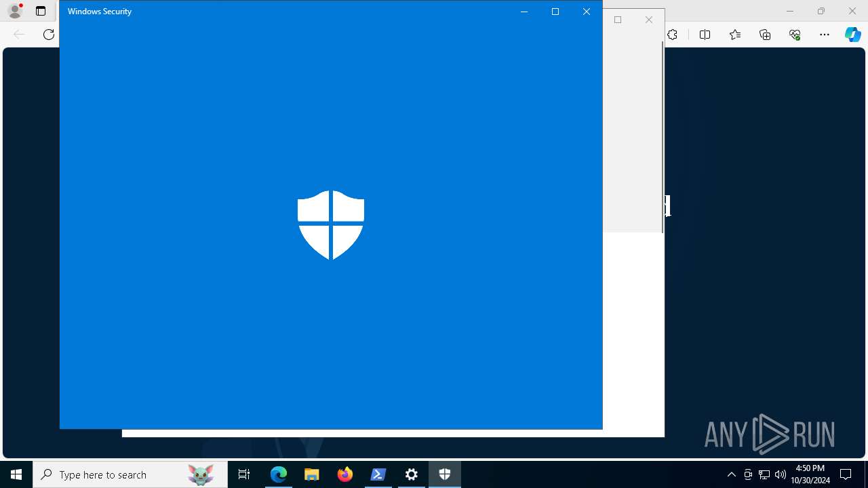
Task: Open Edge extensions puzzle icon
Action: coord(673,35)
